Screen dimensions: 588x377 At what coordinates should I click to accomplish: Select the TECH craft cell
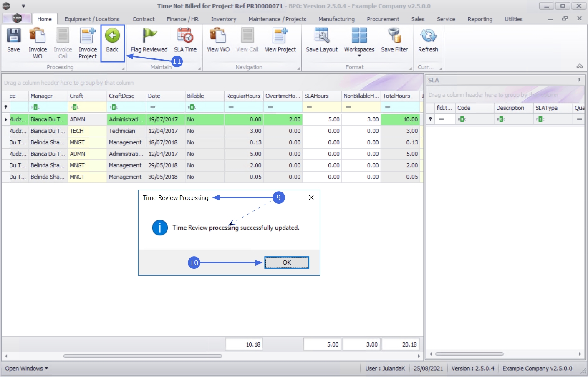coord(87,131)
